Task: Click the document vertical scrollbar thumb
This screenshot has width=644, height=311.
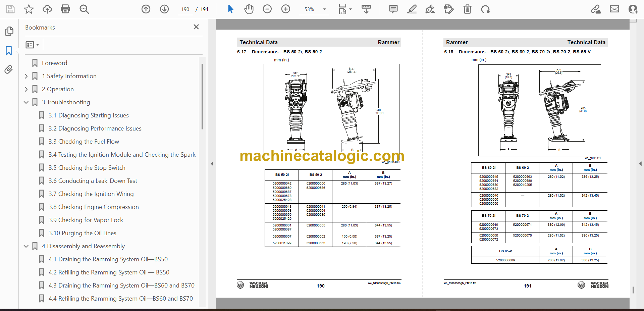Action: [x=633, y=290]
